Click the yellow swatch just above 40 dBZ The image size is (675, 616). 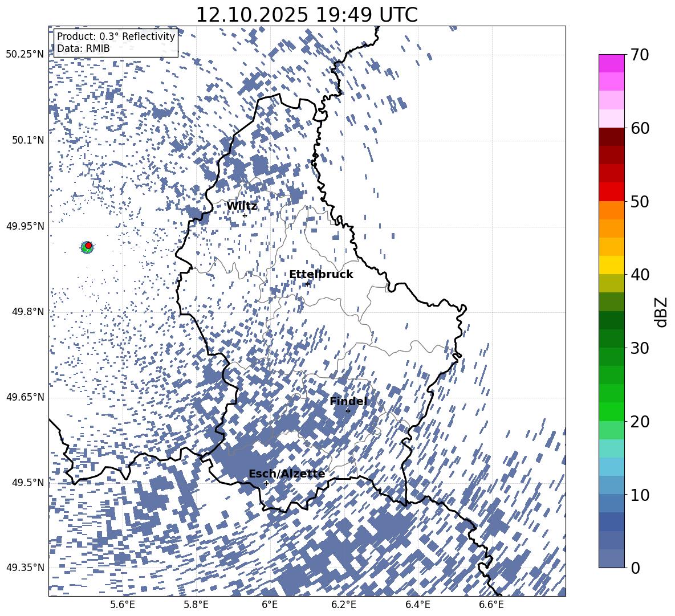[611, 265]
